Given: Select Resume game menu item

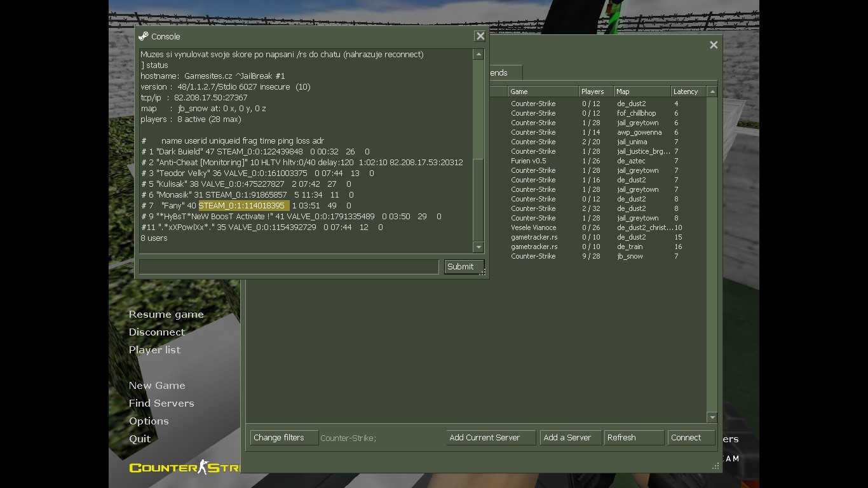Looking at the screenshot, I should pos(166,315).
